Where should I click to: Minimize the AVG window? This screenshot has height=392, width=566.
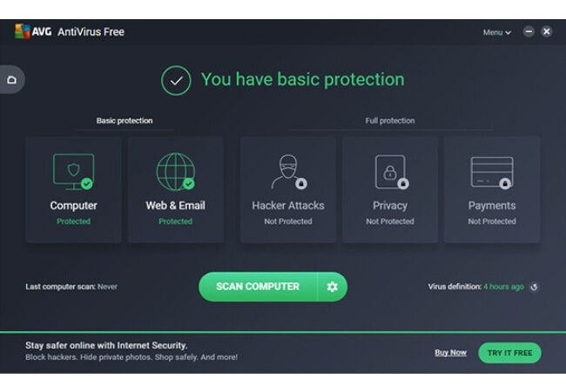tap(529, 31)
